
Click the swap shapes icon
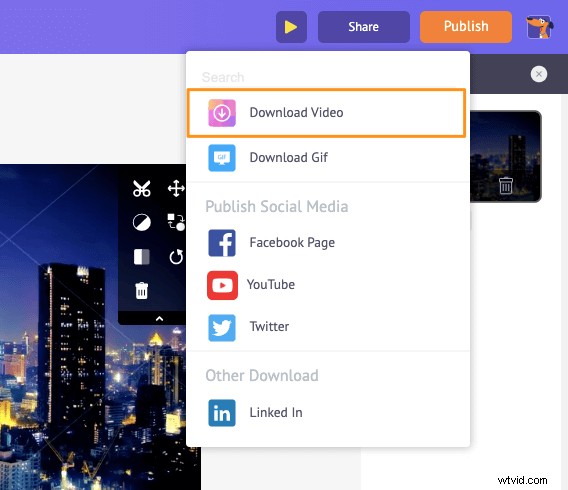tap(176, 222)
